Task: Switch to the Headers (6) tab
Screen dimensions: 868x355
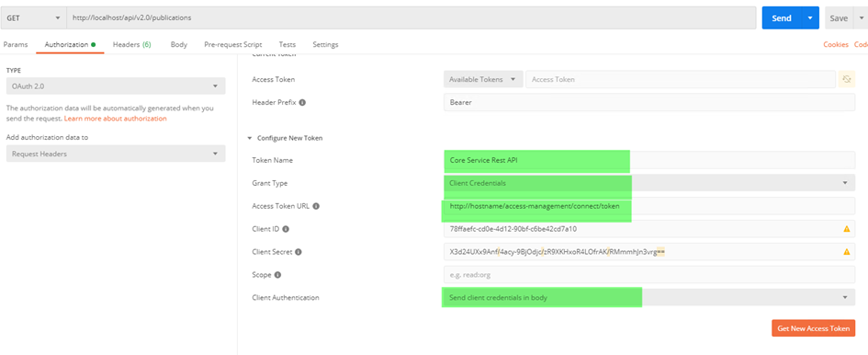Action: coord(131,44)
